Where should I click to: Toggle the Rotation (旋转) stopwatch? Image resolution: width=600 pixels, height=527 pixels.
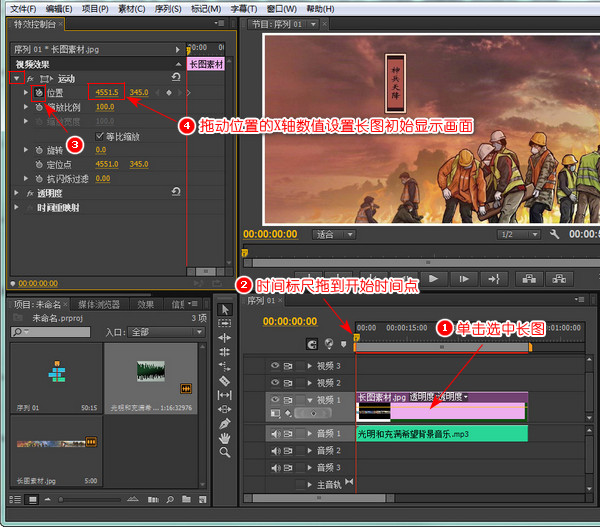pos(39,150)
